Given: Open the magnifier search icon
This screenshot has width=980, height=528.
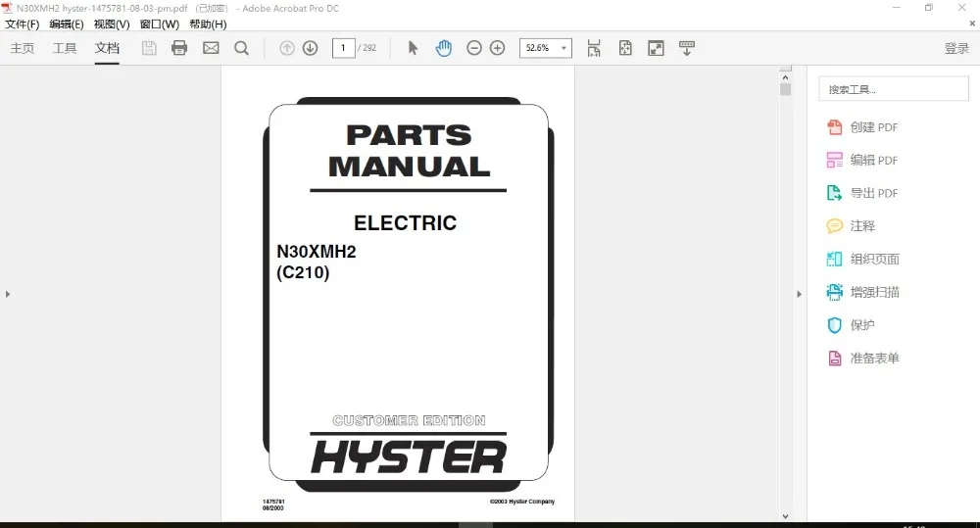Looking at the screenshot, I should 241,48.
